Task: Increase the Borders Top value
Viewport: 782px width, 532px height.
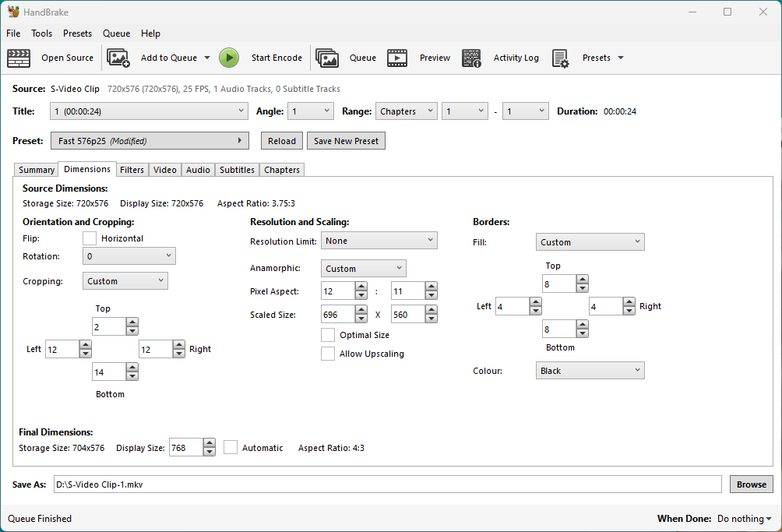Action: tap(583, 280)
